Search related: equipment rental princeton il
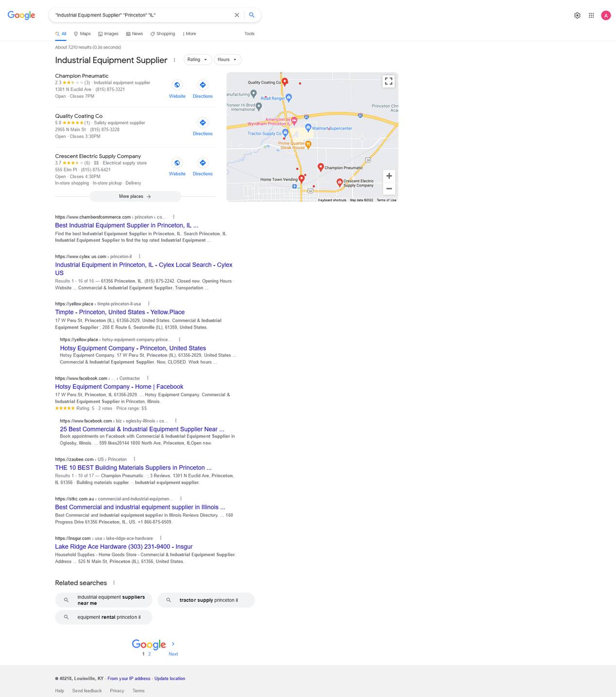 click(103, 617)
